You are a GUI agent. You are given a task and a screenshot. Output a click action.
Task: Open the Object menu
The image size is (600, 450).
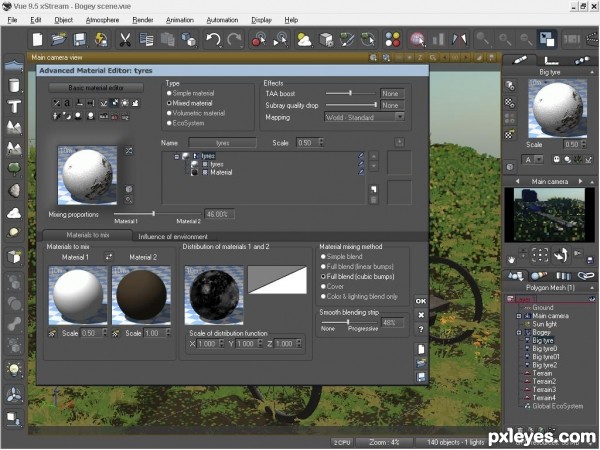64,20
